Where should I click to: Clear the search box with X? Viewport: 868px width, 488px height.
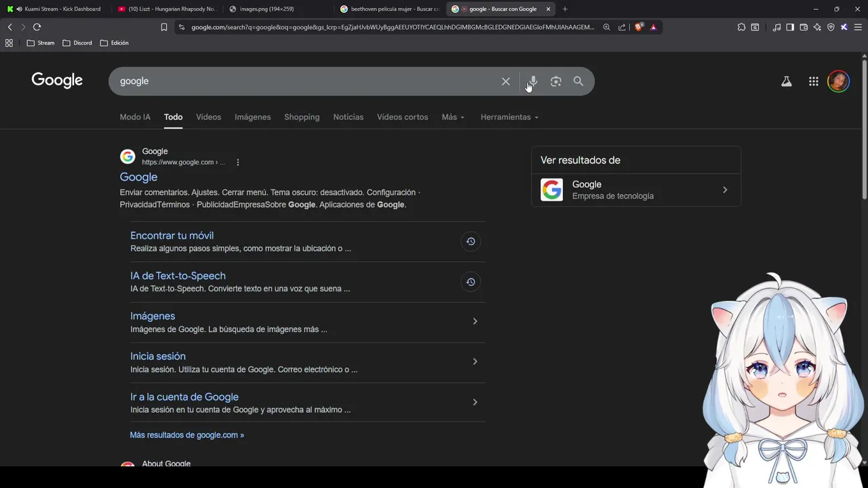tap(506, 81)
